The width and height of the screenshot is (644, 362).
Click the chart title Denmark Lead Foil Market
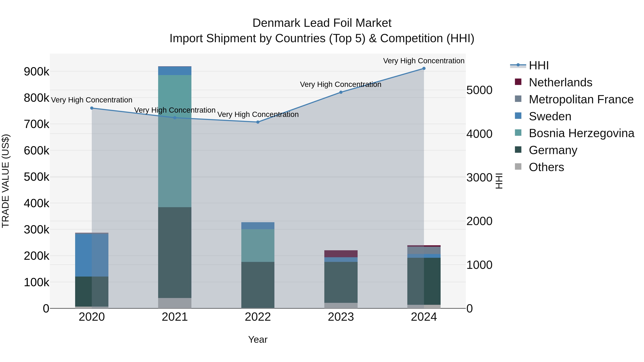click(x=322, y=23)
